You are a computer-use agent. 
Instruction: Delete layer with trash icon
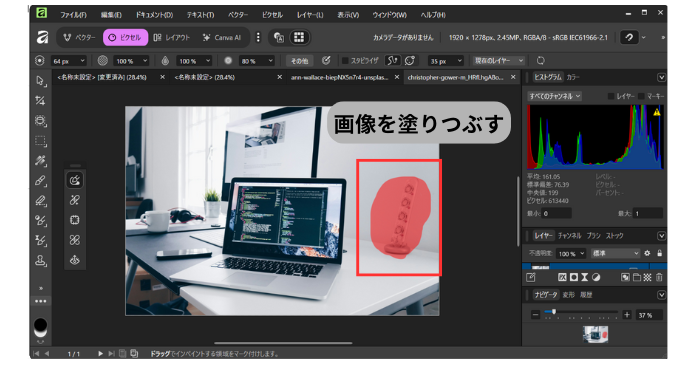pos(659,277)
